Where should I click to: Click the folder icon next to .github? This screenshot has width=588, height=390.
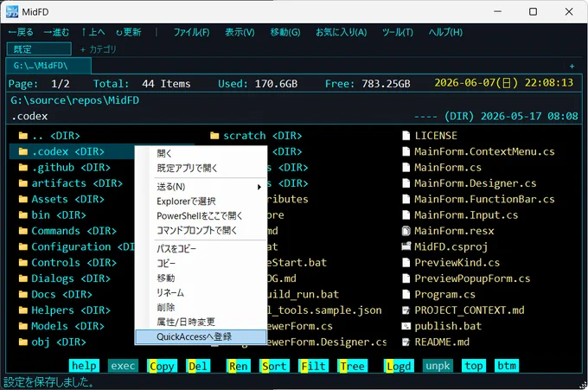pos(23,167)
